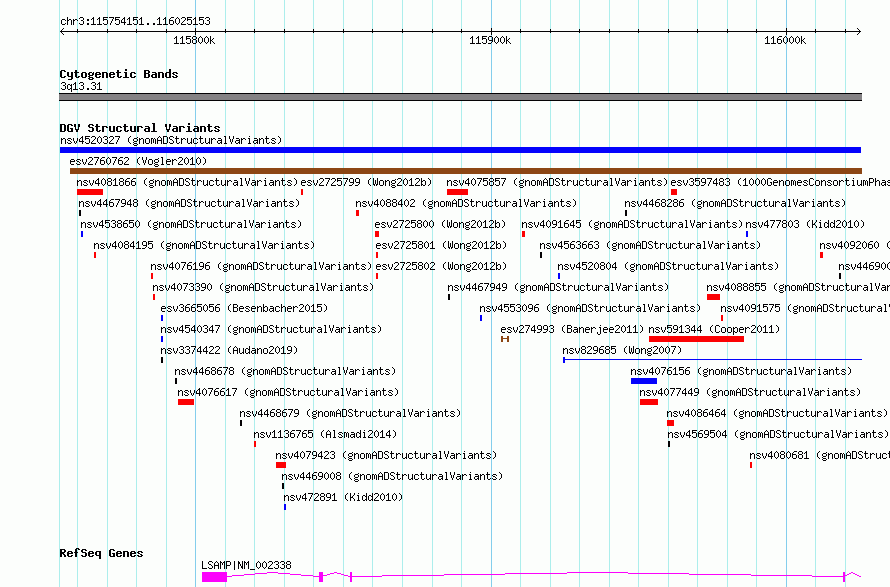Click nsv4073390 variant label
Screen dimensions: 890x587
tap(263, 287)
